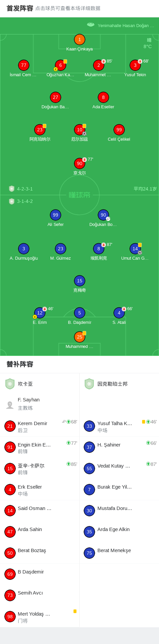Tap orange goalkeeper number 25 Muhammed

pos(79,337)
